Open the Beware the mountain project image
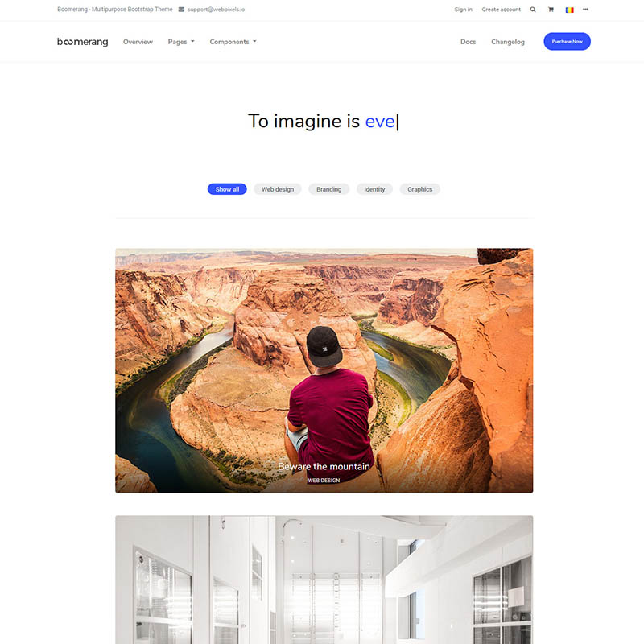 324,370
